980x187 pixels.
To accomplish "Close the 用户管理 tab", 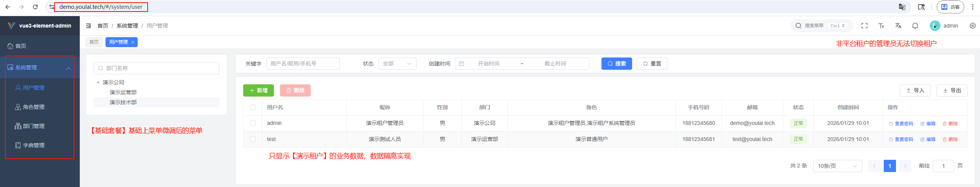I will coord(133,42).
